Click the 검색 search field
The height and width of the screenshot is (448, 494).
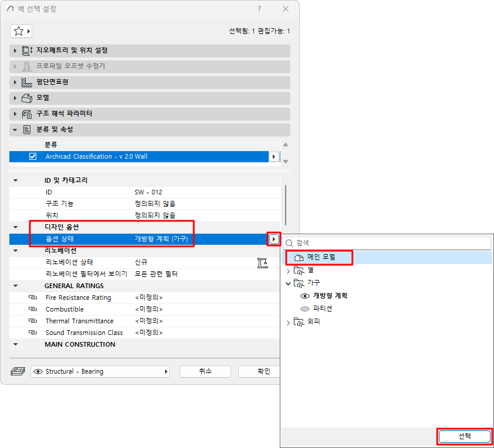387,243
